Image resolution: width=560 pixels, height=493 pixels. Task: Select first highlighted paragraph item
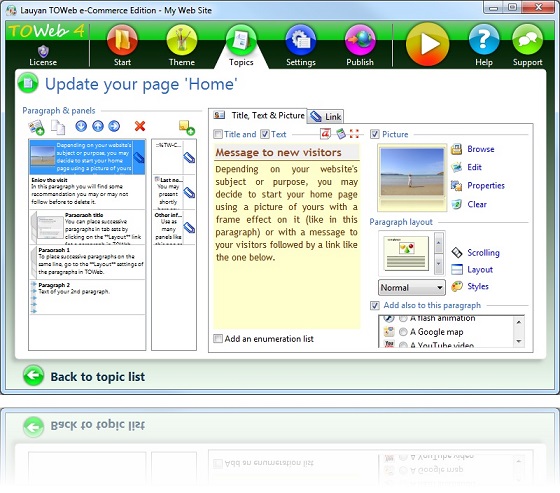pos(87,157)
